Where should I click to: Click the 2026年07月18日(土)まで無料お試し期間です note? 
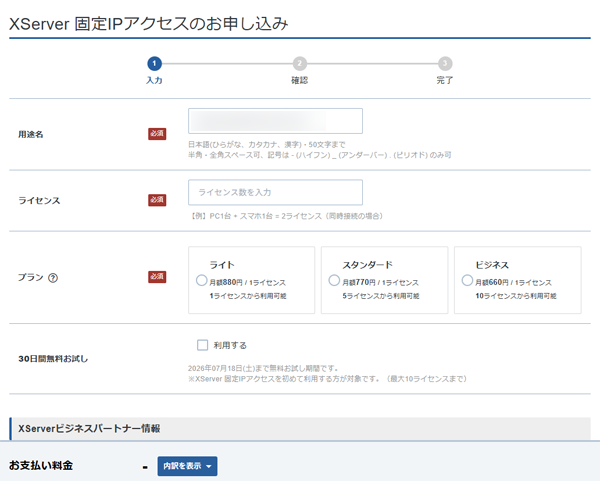tap(263, 368)
